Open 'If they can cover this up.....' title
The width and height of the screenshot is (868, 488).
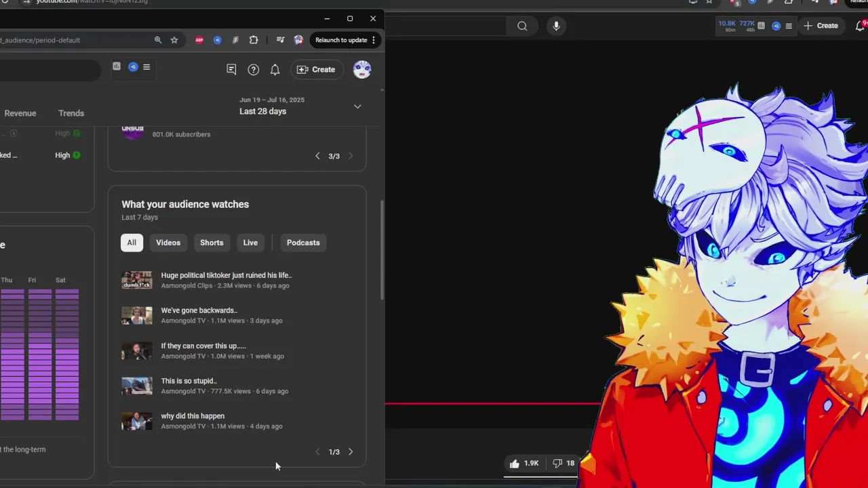[x=203, y=346]
